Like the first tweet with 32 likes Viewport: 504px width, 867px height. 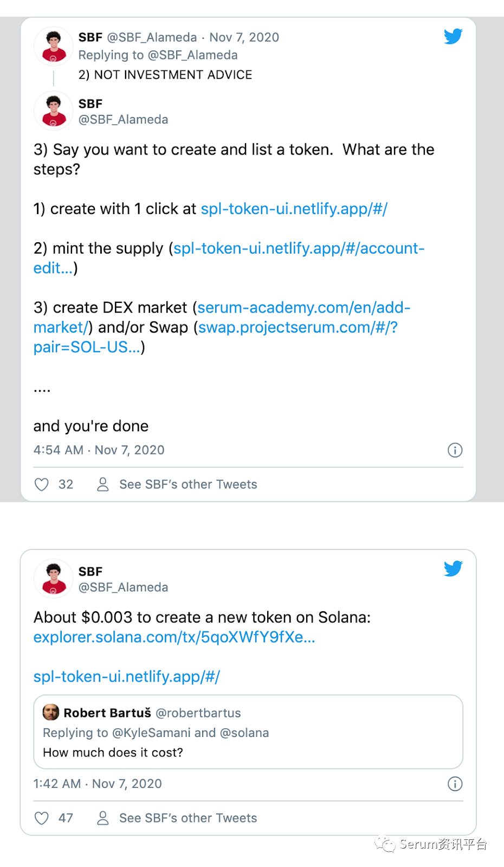coord(42,484)
